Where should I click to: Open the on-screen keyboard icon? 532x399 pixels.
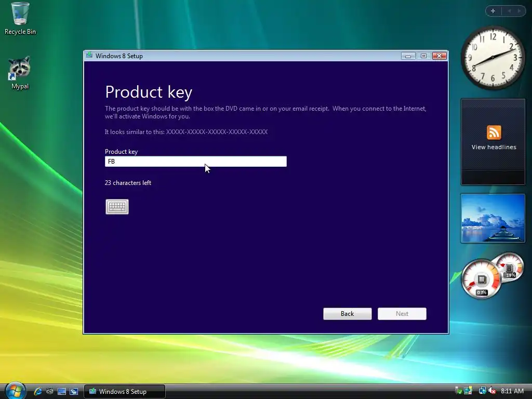pos(117,207)
